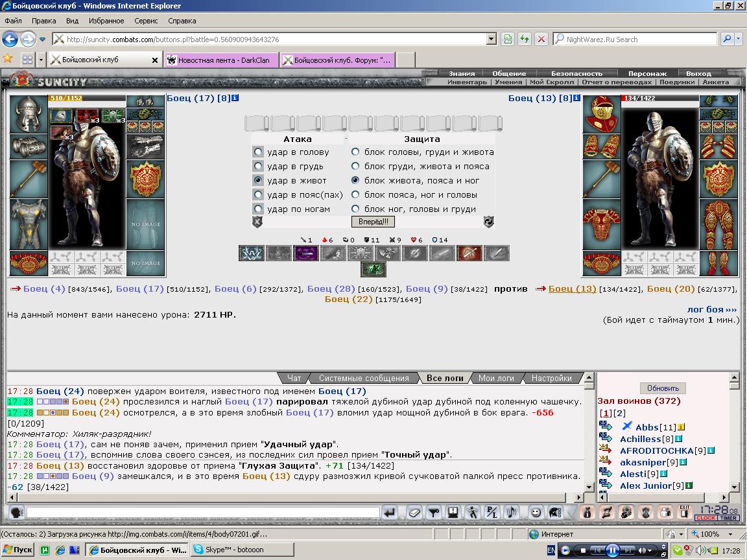This screenshot has width=747, height=560.
Task: Click the IE Refresh button
Action: (x=525, y=39)
